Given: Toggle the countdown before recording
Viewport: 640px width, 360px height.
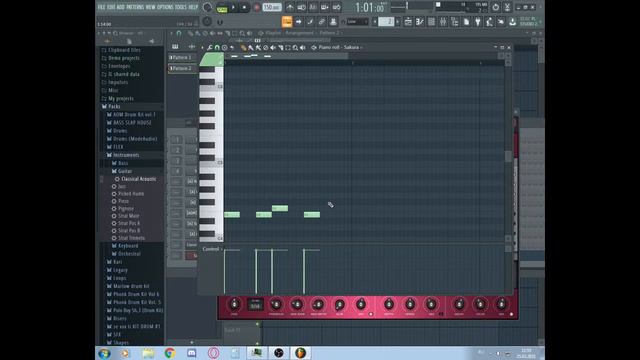Looking at the screenshot, I should point(313,7).
